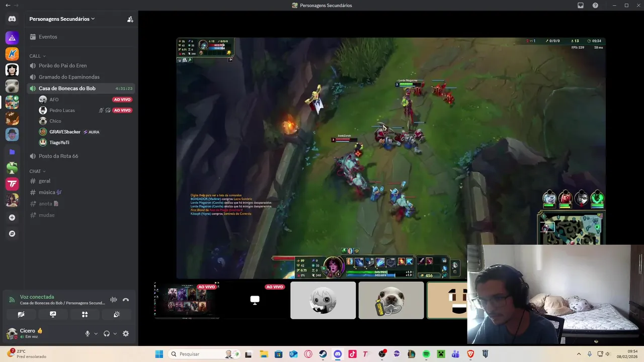Viewport: 644px width, 362px height.
Task: Open the purple server folder icon
Action: [x=12, y=152]
